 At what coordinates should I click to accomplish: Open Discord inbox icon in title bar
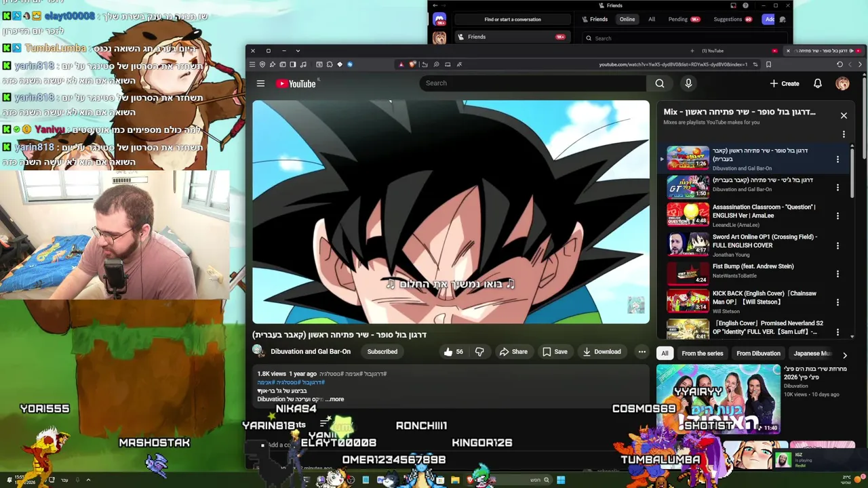point(733,5)
